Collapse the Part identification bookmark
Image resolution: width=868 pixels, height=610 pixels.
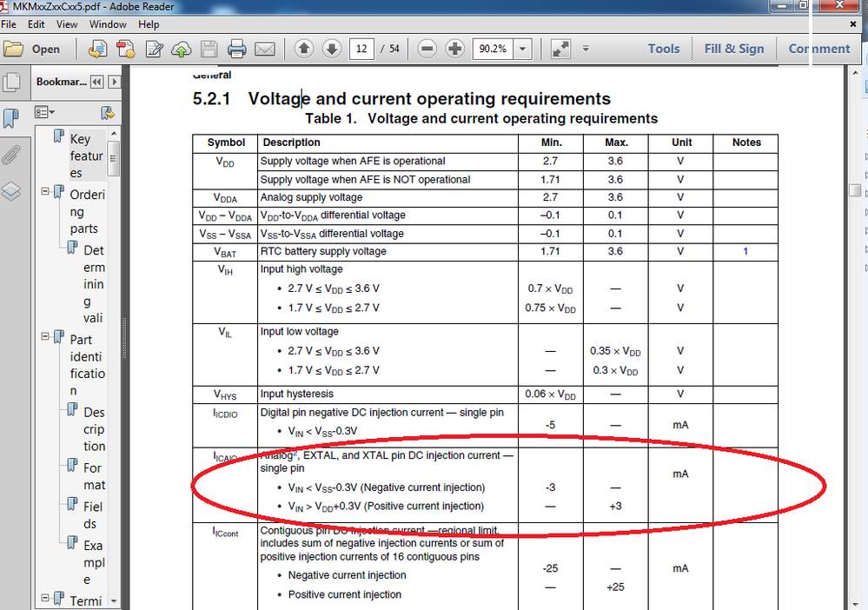45,336
